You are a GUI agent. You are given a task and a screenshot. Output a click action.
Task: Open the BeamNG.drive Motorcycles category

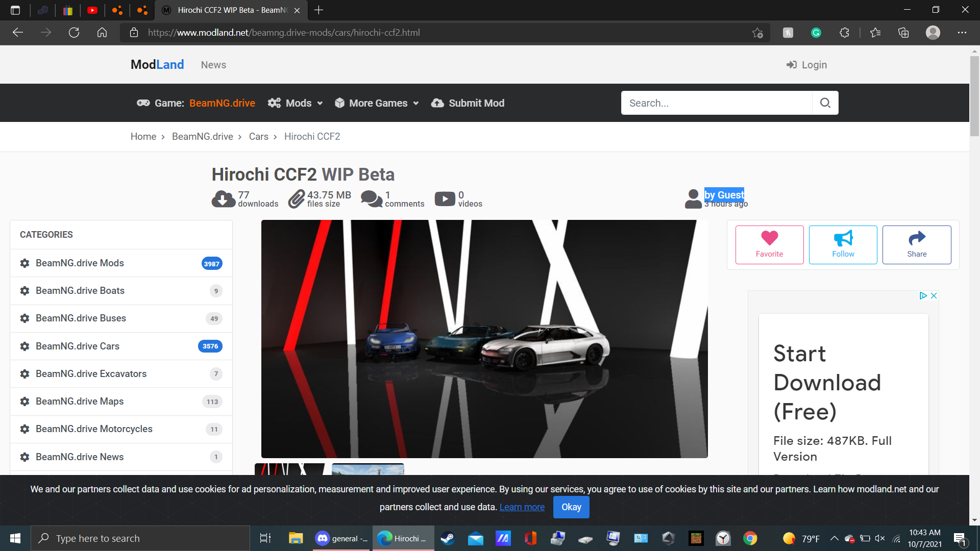point(121,429)
